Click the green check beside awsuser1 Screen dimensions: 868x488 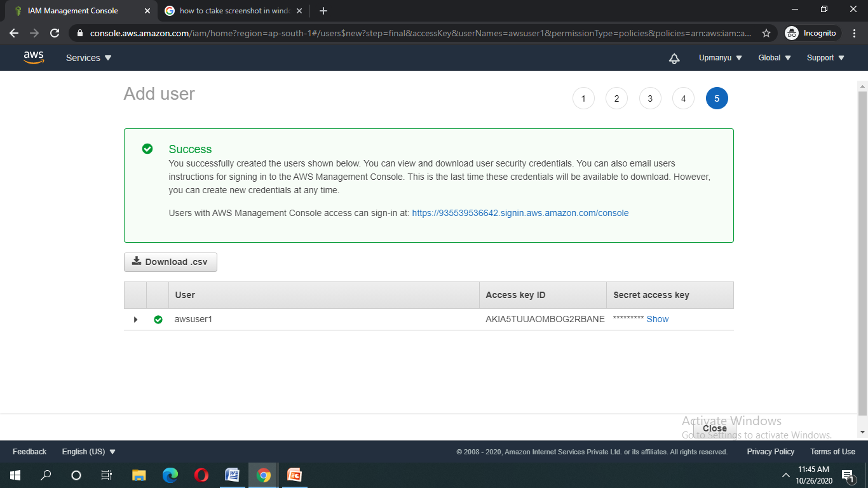(x=158, y=320)
